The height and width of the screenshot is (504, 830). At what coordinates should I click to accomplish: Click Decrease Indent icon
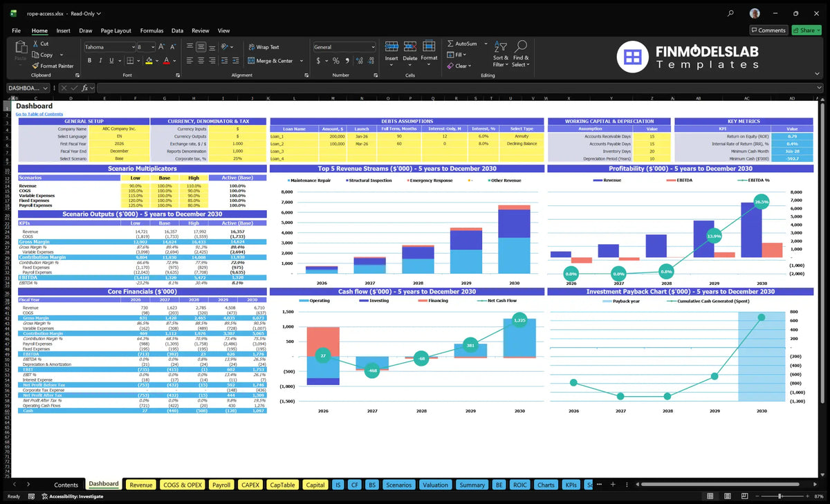(x=225, y=61)
